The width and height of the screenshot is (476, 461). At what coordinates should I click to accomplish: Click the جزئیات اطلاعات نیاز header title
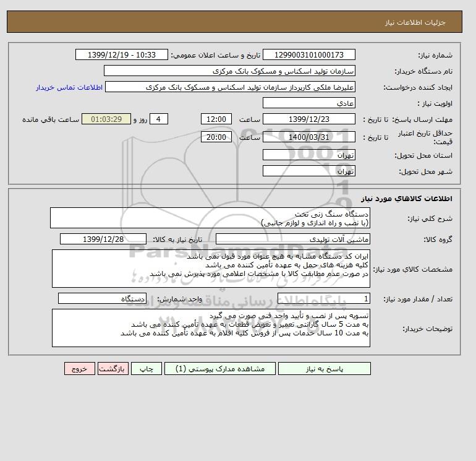pyautogui.click(x=415, y=22)
